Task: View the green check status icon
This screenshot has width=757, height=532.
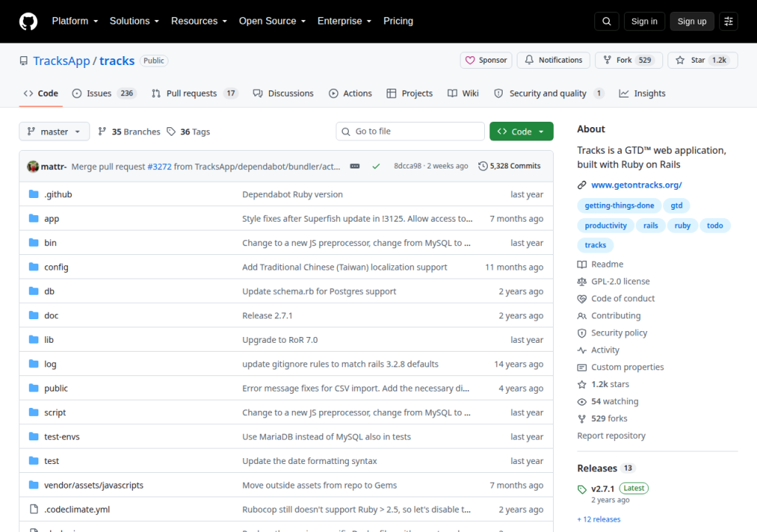Action: click(376, 166)
